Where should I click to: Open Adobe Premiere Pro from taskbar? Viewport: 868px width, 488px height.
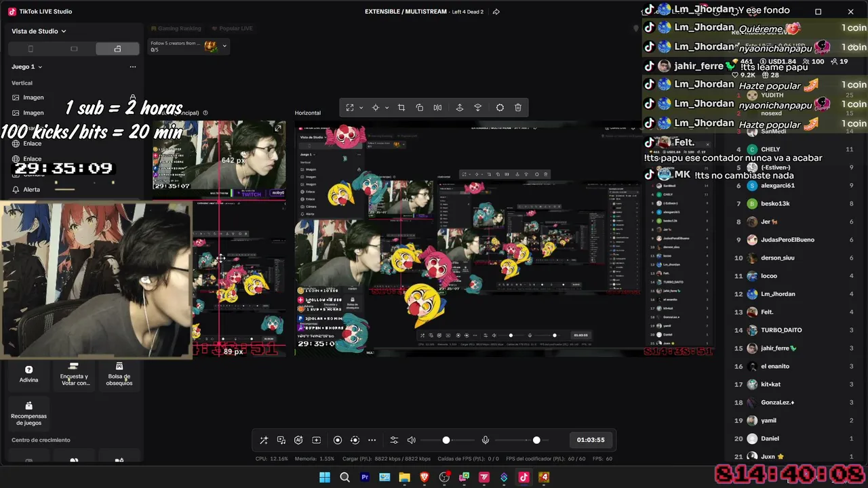(365, 477)
